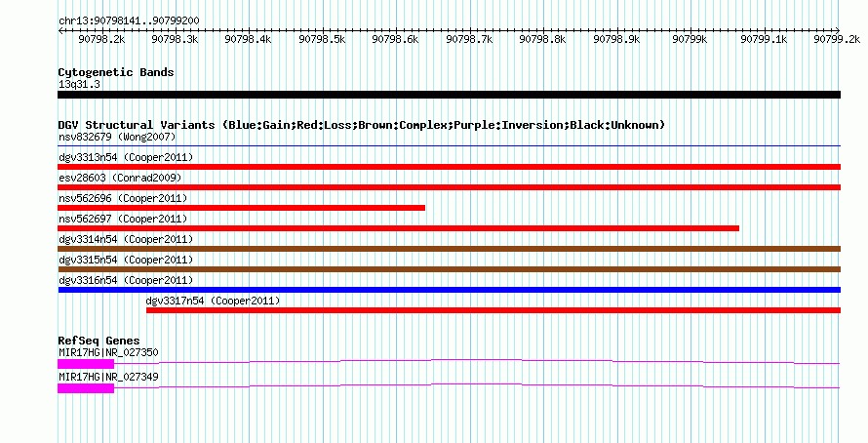Select the brown dgv3315n54 complex bar
The image size is (868, 443).
pyautogui.click(x=449, y=269)
